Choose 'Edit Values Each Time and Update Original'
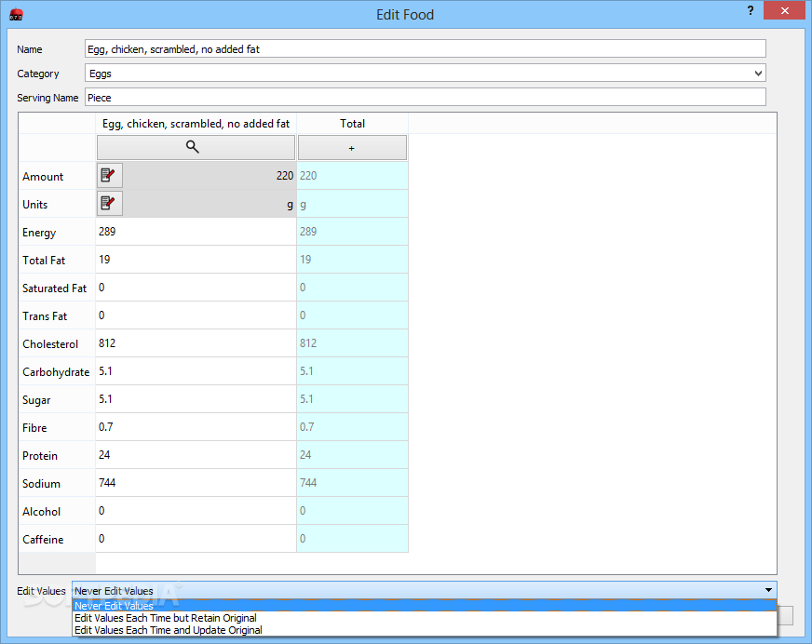Viewport: 812px width, 644px height. pyautogui.click(x=424, y=630)
